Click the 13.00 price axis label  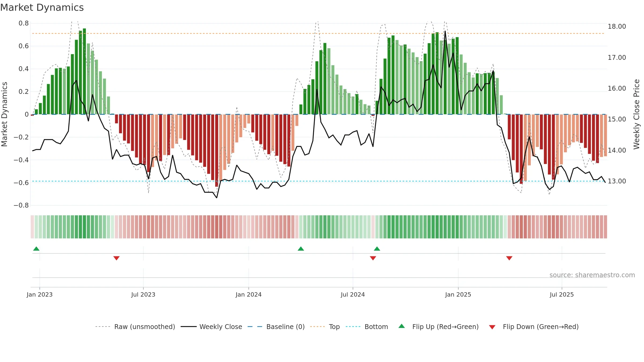tap(617, 181)
